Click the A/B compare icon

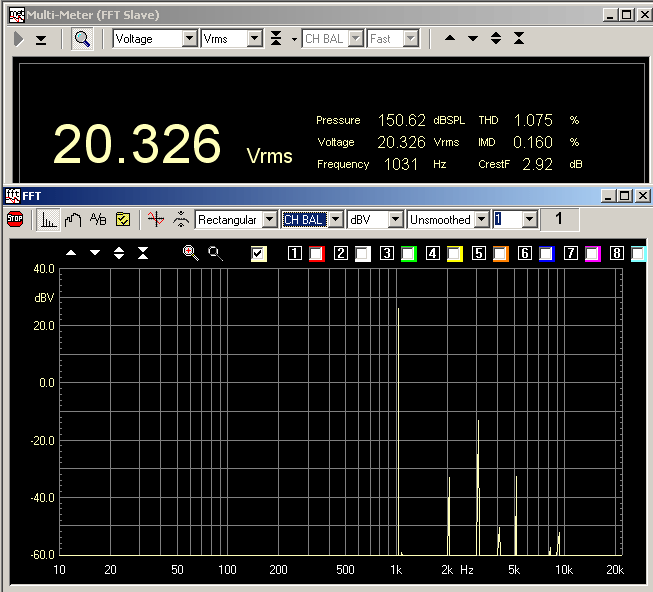click(x=98, y=219)
